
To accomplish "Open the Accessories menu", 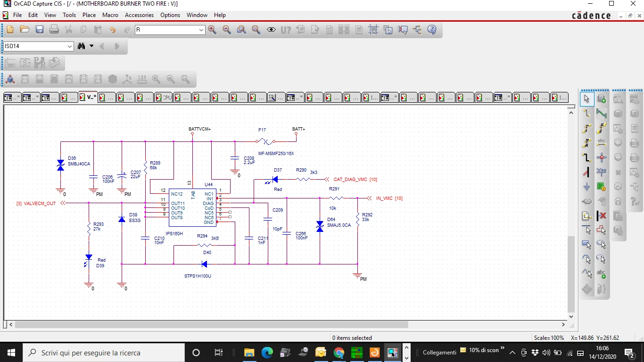I will pos(139,15).
